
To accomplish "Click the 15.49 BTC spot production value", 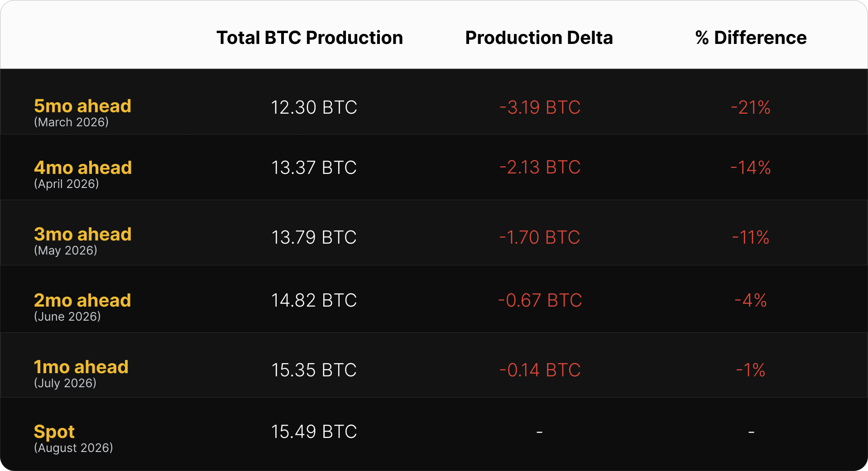I will click(x=314, y=432).
